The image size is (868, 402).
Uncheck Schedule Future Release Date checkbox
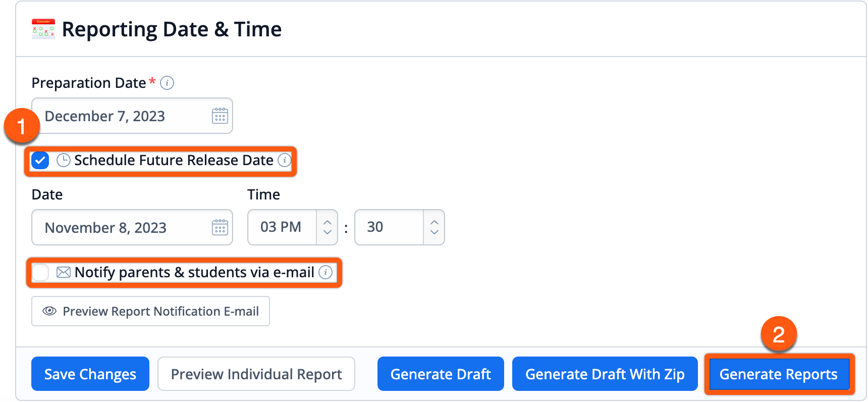(x=40, y=161)
